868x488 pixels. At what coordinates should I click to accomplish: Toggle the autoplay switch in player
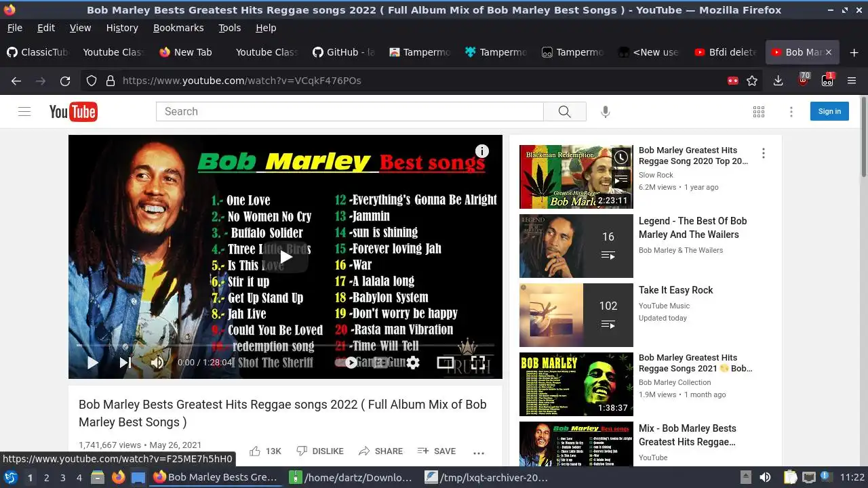[347, 363]
